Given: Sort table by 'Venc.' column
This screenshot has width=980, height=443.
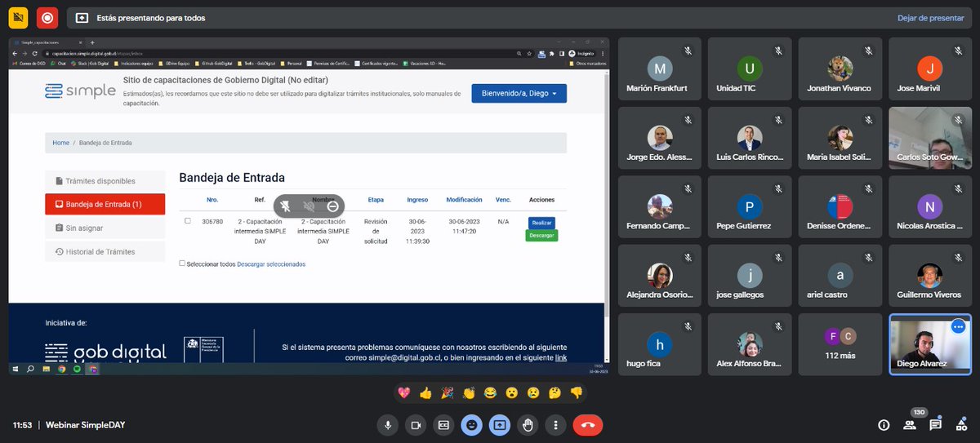Looking at the screenshot, I should click(503, 199).
